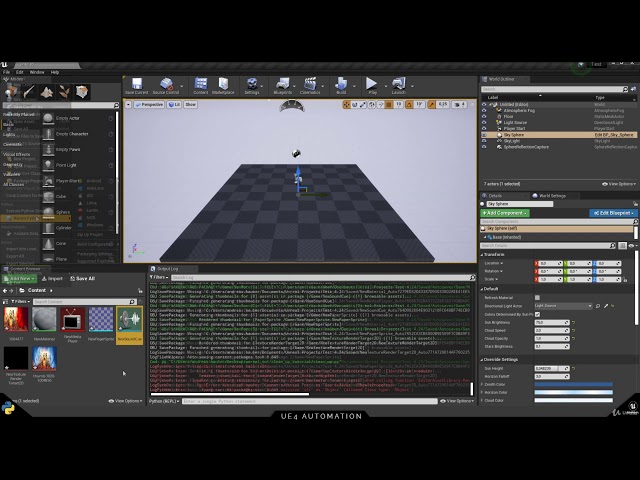The image size is (640, 480).
Task: Select the rotate gizmo tool in viewport
Action: click(x=355, y=105)
